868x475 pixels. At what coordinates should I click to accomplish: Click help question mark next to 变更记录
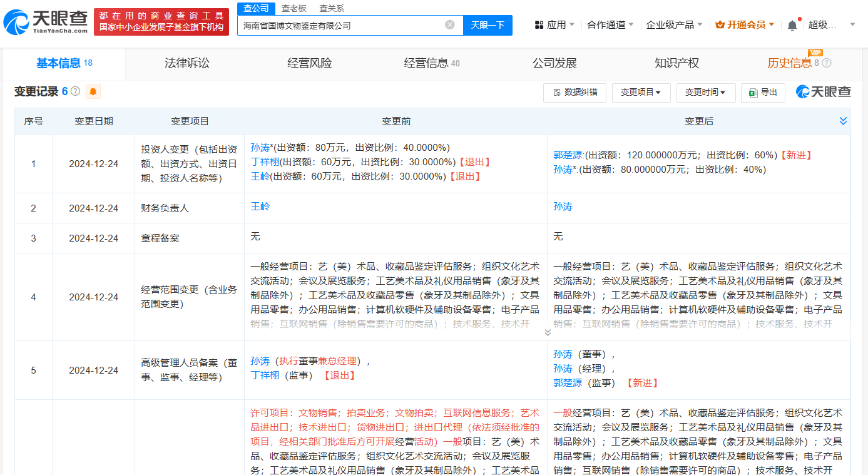(x=76, y=91)
